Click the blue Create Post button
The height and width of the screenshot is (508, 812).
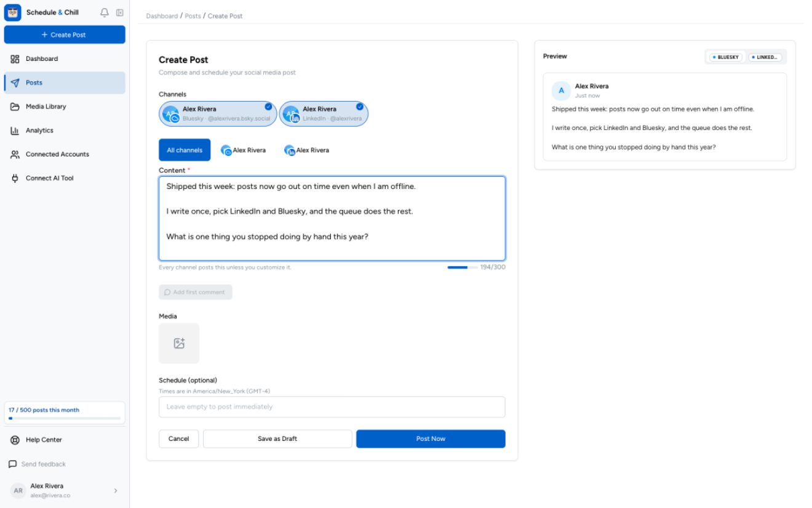[x=65, y=34]
